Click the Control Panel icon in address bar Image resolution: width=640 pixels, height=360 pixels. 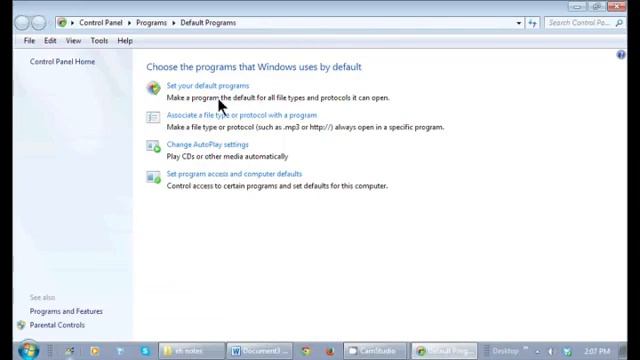[x=62, y=23]
